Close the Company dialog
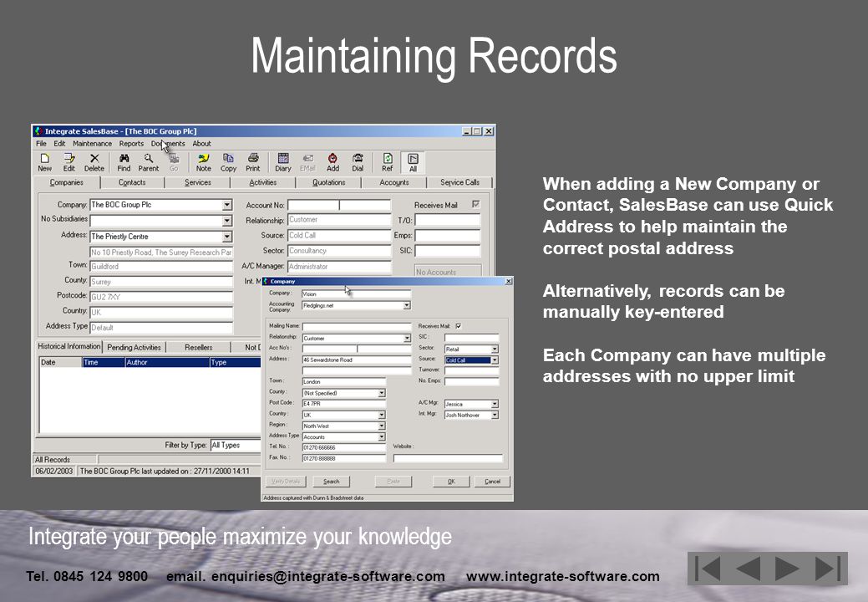Viewport: 868px width, 602px height. [508, 281]
